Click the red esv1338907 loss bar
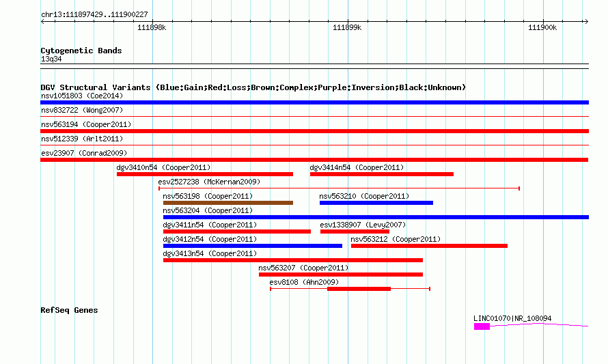The width and height of the screenshot is (608, 364). tap(355, 232)
